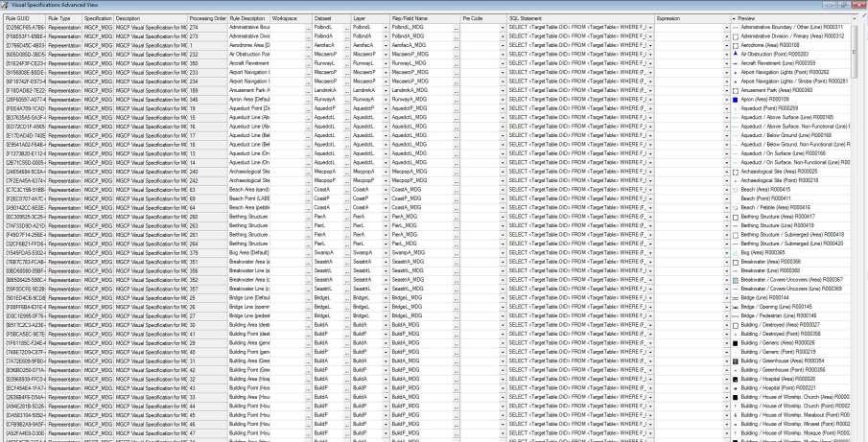Click the Expression cell in Aerodrome Area row
Viewport: 868px width, 442px height.
pos(689,45)
